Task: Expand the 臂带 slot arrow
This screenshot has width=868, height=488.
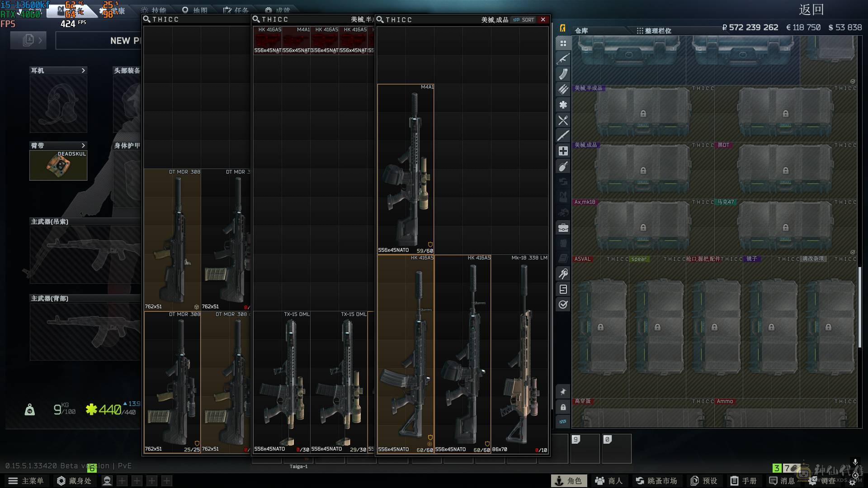Action: 83,145
